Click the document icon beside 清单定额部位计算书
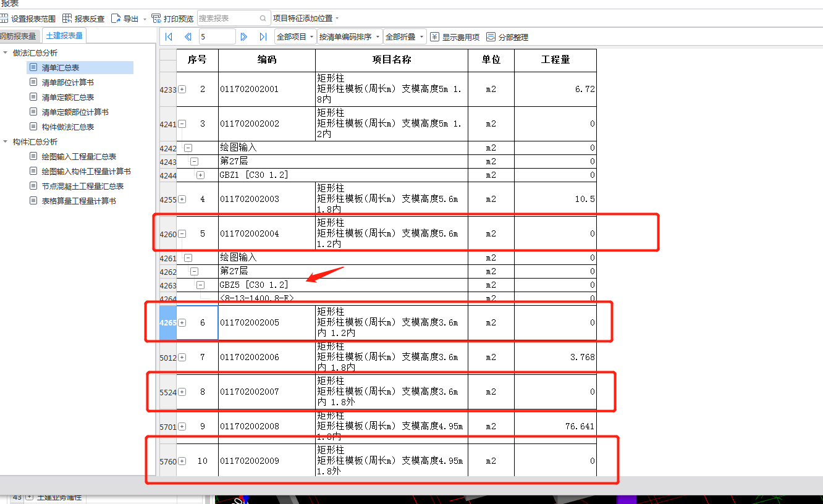Viewport: 823px width, 504px height. [33, 112]
